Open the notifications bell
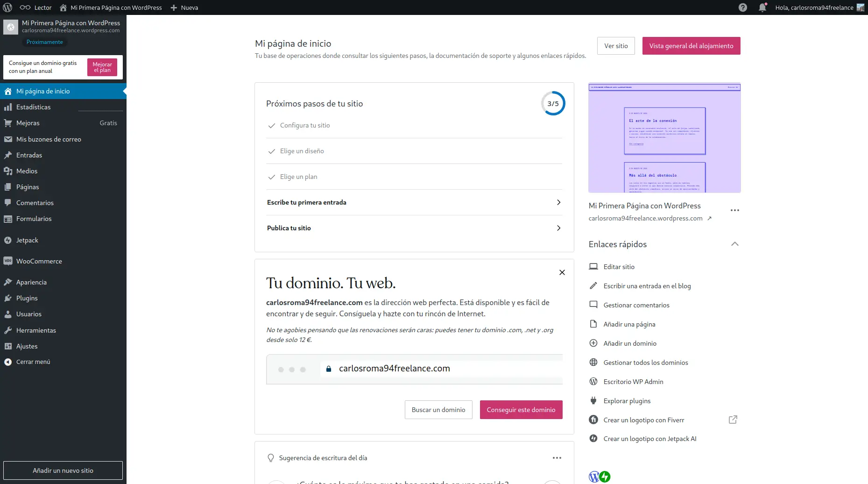Screen dimensions: 868x484 pos(762,7)
